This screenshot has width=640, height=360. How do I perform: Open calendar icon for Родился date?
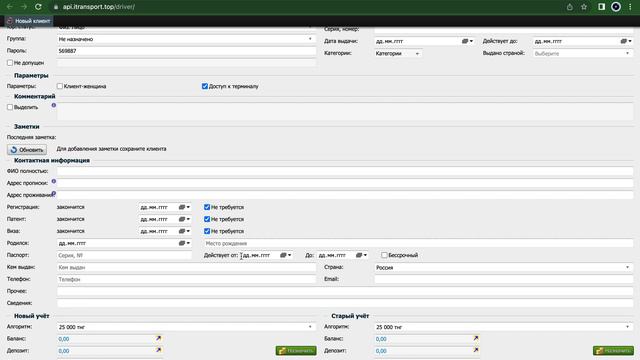(x=184, y=243)
